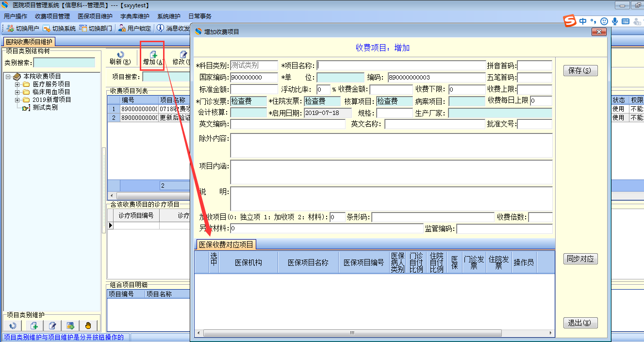Screen dimensions: 644x342
Task: Click the 除外内容 text area
Action: pos(391,145)
